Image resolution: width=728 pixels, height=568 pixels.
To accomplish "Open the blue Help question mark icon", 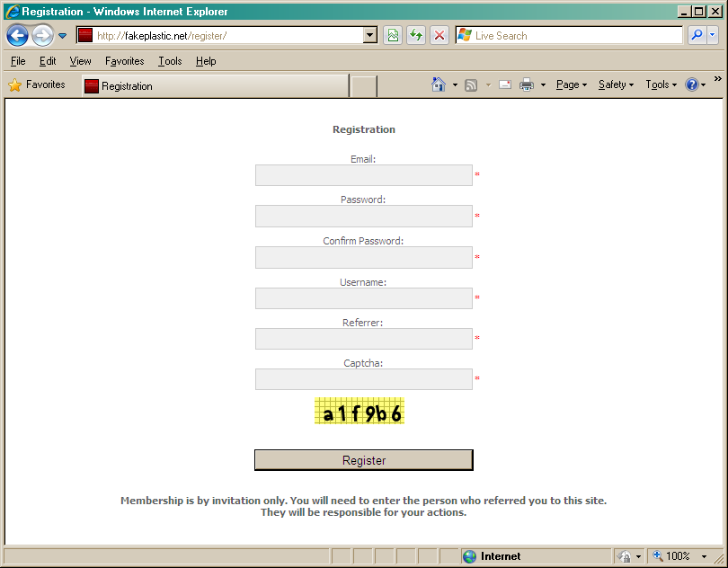I will [x=692, y=84].
